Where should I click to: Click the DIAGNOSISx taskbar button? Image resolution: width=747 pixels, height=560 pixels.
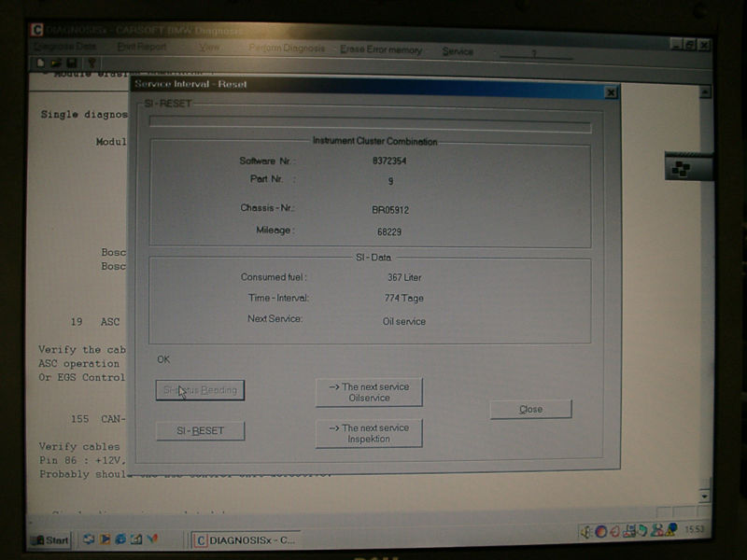[x=247, y=539]
